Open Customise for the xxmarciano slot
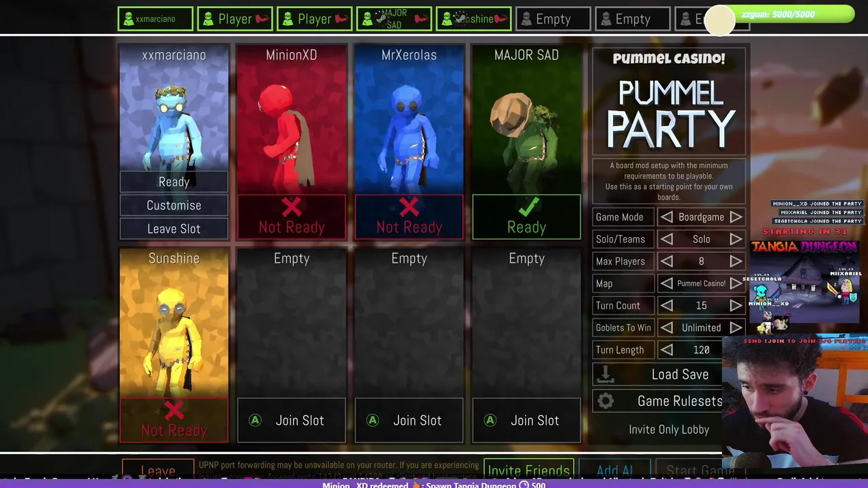The height and width of the screenshot is (488, 868). tap(174, 205)
